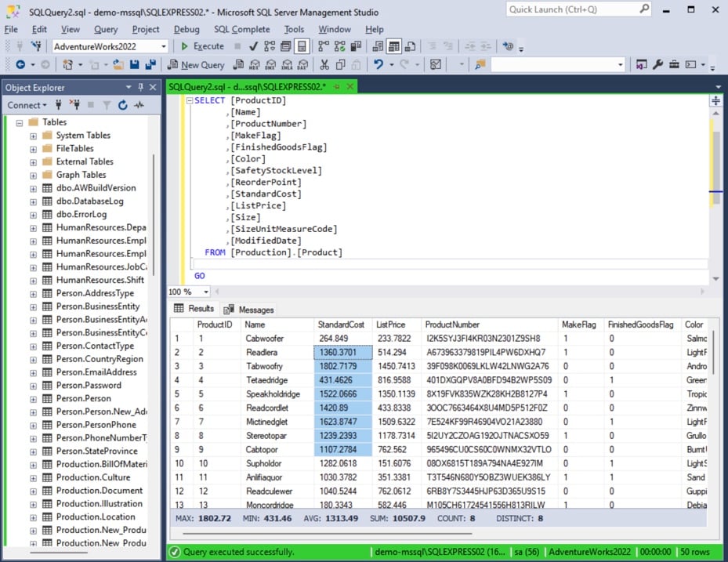This screenshot has height=562, width=728.
Task: Click the Undo arrow icon
Action: pos(378,64)
